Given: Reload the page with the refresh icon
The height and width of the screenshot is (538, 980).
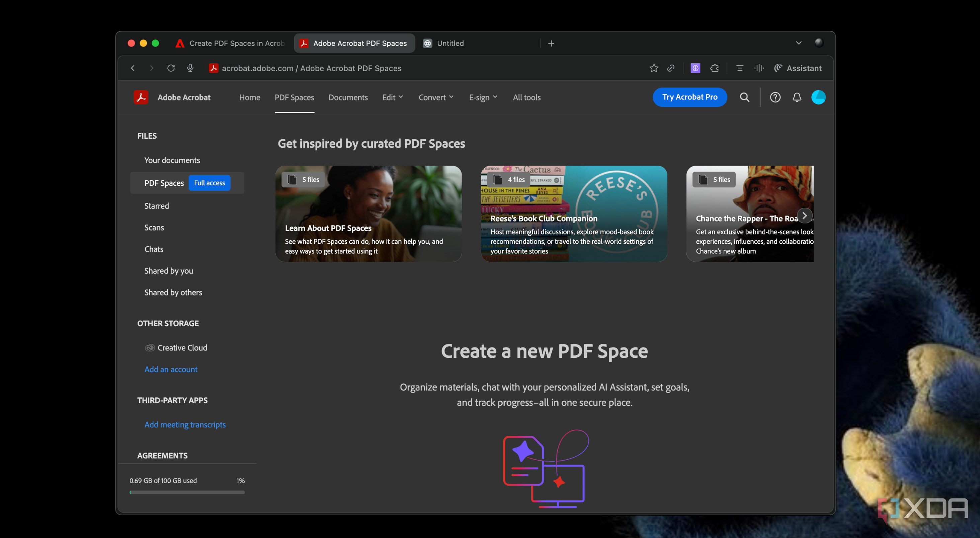Looking at the screenshot, I should pos(171,68).
